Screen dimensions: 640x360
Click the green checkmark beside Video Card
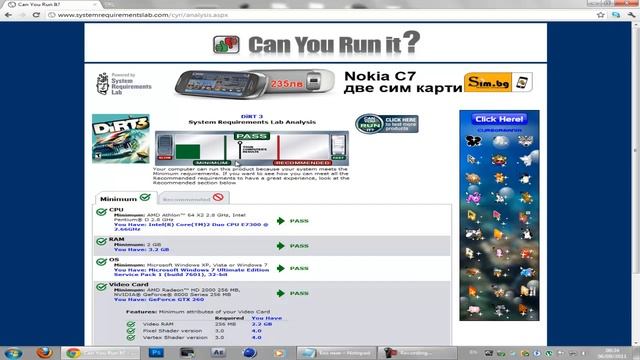point(101,287)
